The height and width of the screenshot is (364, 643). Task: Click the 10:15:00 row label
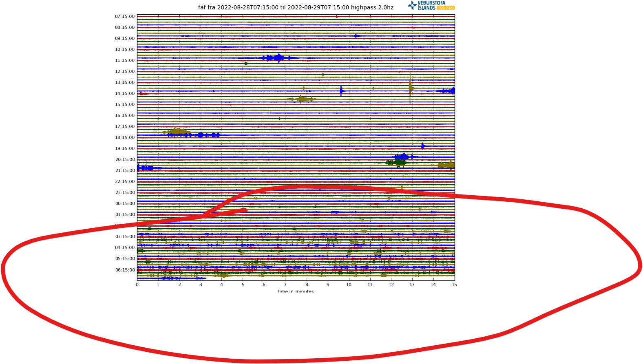(x=125, y=50)
